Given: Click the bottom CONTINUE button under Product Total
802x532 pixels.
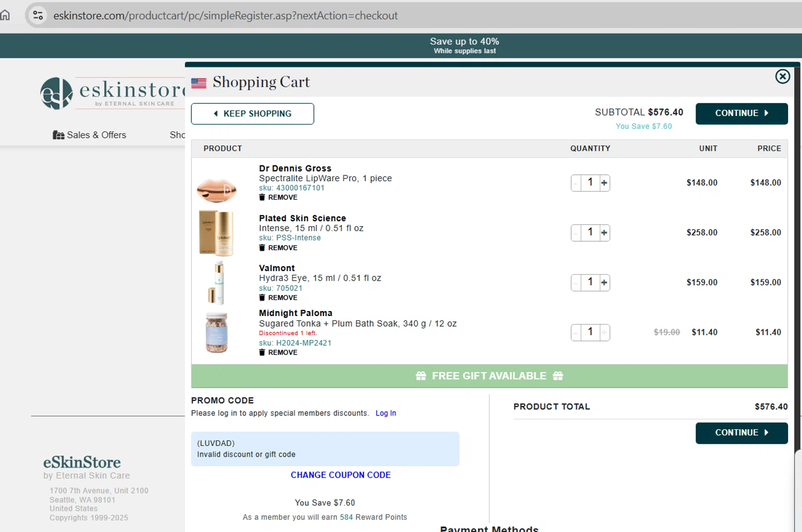Looking at the screenshot, I should 742,433.
